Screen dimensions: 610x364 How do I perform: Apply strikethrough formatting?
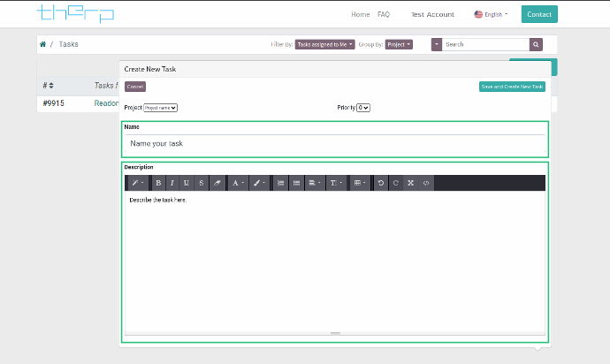pos(202,183)
